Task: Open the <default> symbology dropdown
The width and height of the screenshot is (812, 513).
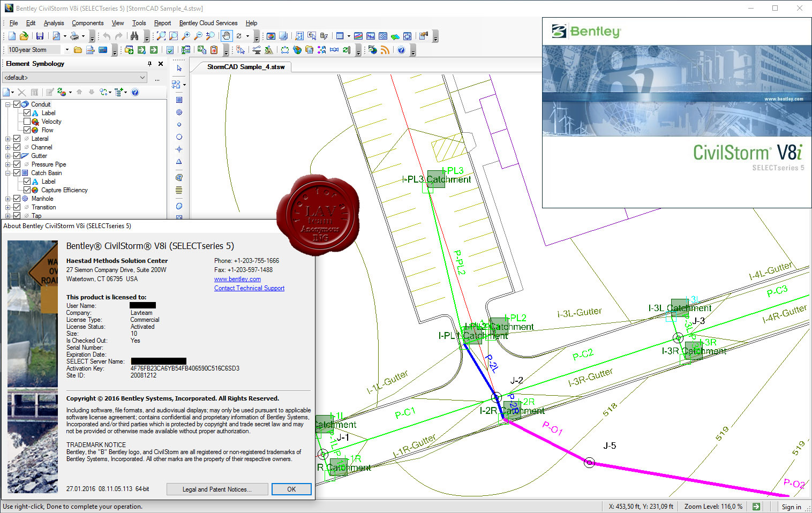Action: tap(74, 78)
